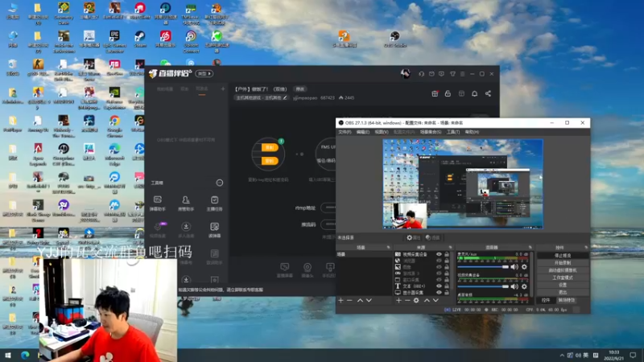Open the notification bell in 直播伴侣
Screen dimensions: 644x362
(x=474, y=93)
